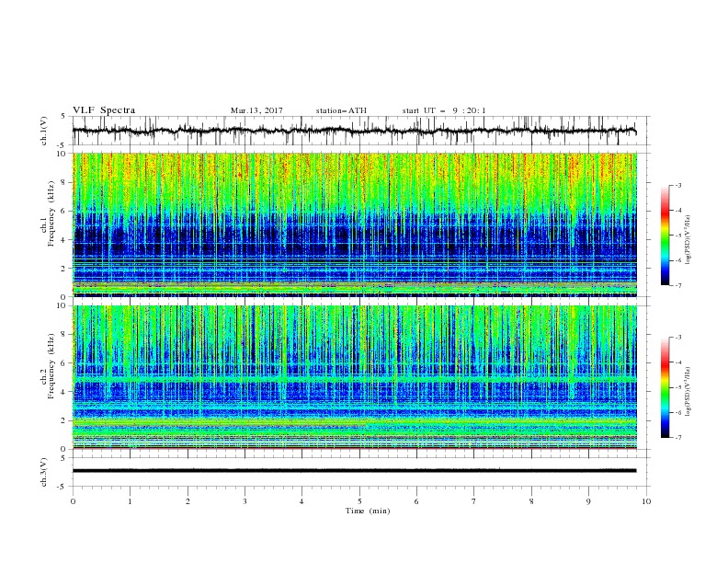Click the '5' tick on the time axis
This screenshot has width=728, height=563.
tap(359, 501)
